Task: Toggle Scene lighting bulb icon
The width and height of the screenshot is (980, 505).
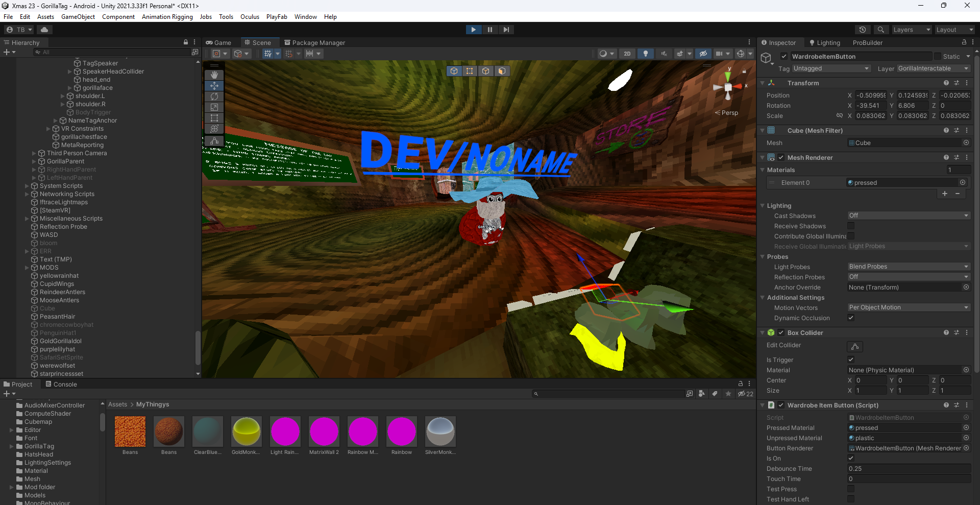Action: click(x=646, y=54)
